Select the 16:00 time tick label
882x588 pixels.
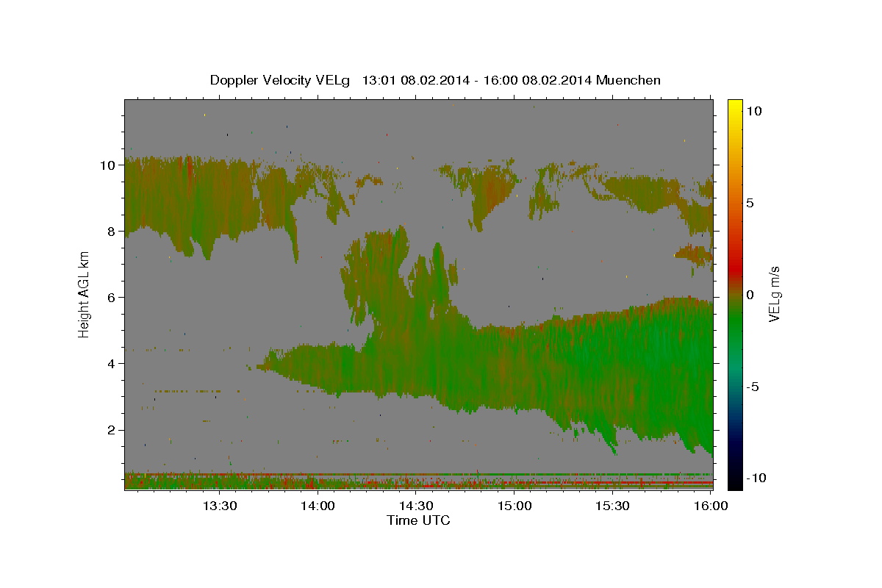(711, 506)
